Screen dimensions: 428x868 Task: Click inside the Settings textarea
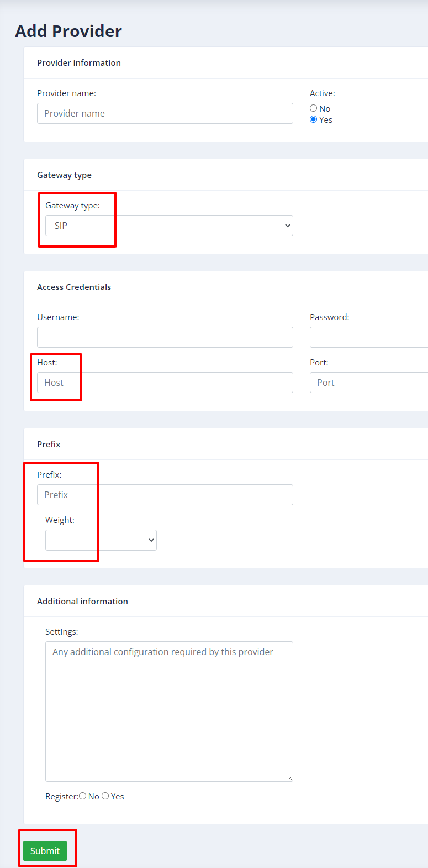pyautogui.click(x=169, y=712)
